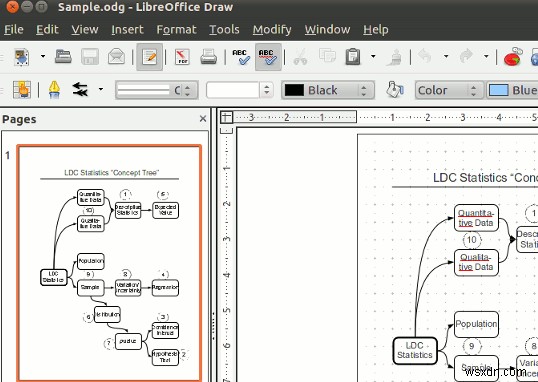Image resolution: width=538 pixels, height=382 pixels.
Task: Click the diagram title text
Action: pos(485,178)
